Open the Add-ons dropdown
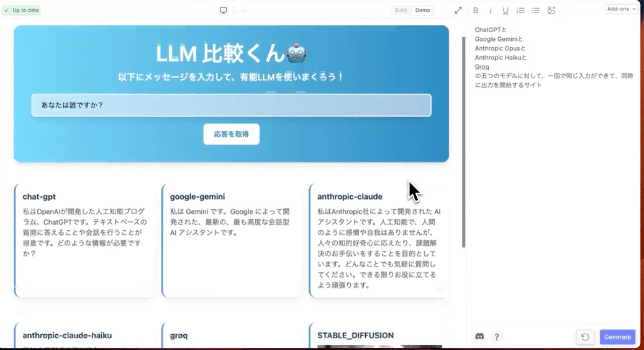The height and width of the screenshot is (350, 644). (621, 9)
